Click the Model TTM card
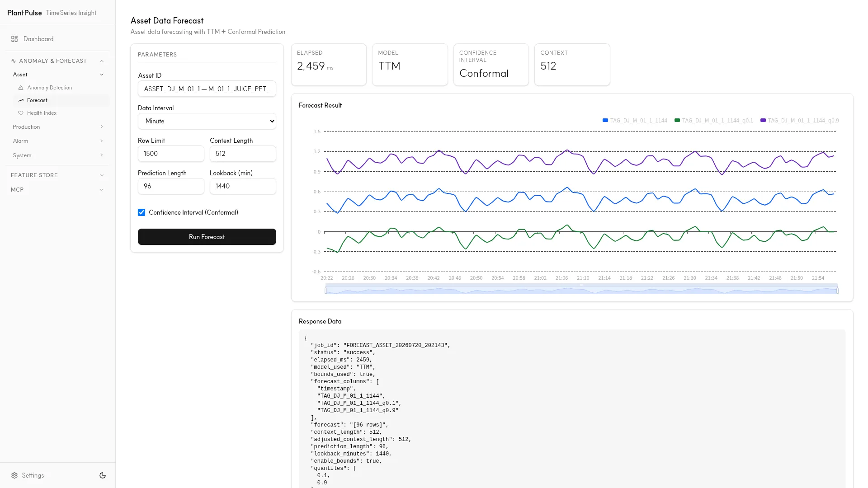 pos(410,65)
